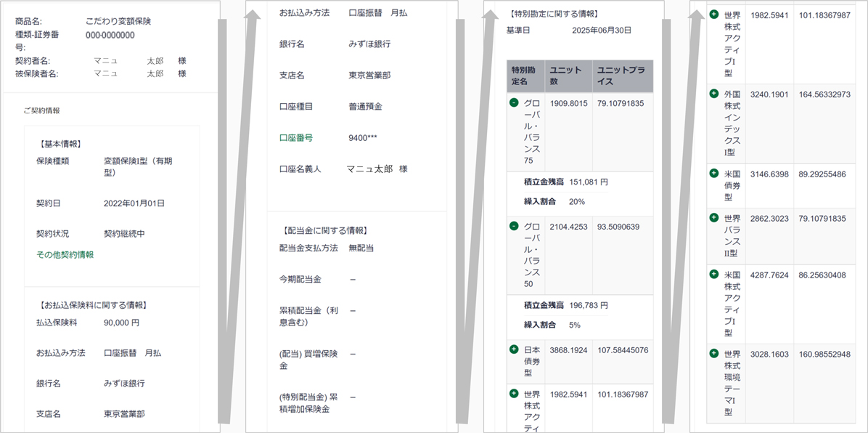Screen dimensions: 868x433
Task: Click account type 普通預金
Action: [x=365, y=107]
